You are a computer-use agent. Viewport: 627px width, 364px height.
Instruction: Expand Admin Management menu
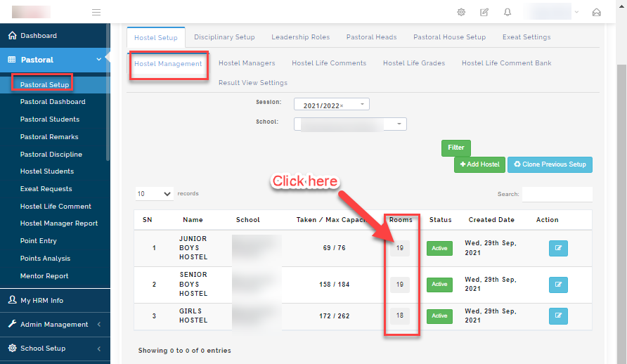click(x=54, y=325)
